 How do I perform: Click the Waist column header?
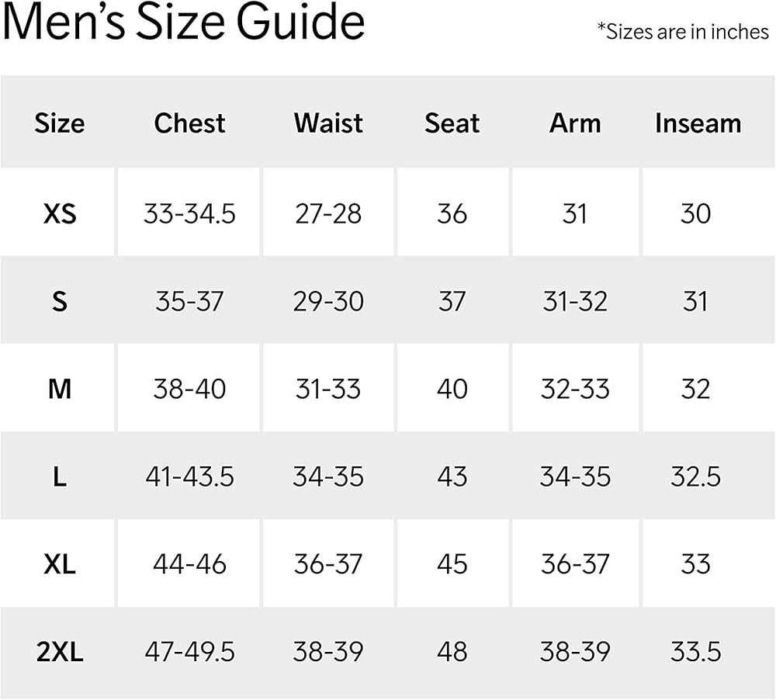[x=328, y=123]
